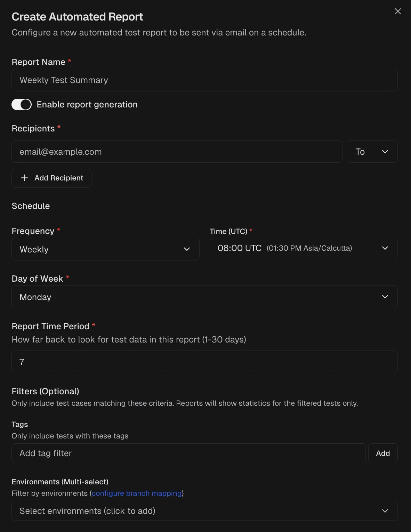This screenshot has height=532, width=411.
Task: Click the Add button for tag filters
Action: (382, 453)
